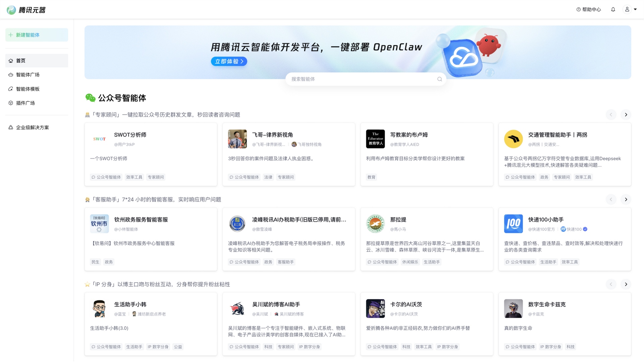Select 首页 in the sidebar
The image size is (644, 362).
pos(37,61)
